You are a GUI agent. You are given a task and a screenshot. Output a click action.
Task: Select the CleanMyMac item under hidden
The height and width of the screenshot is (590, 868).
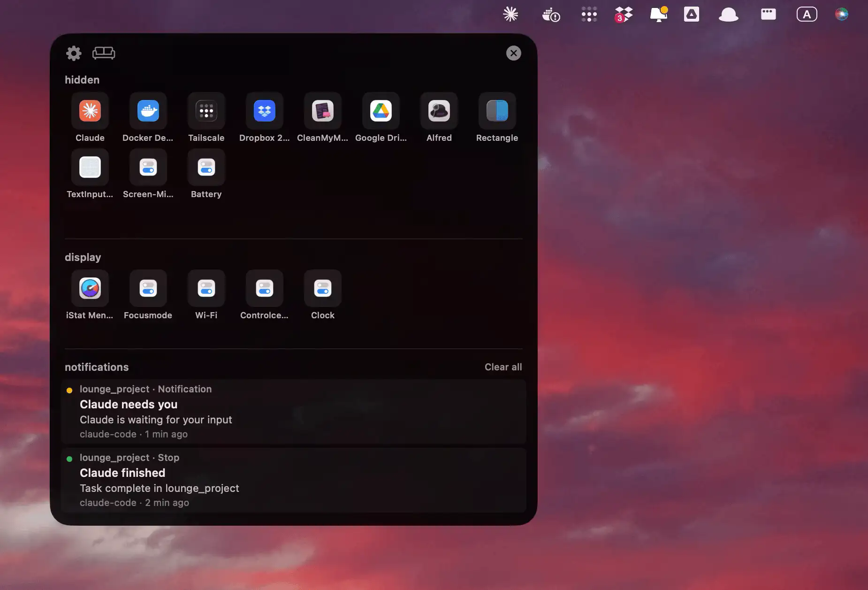click(323, 117)
